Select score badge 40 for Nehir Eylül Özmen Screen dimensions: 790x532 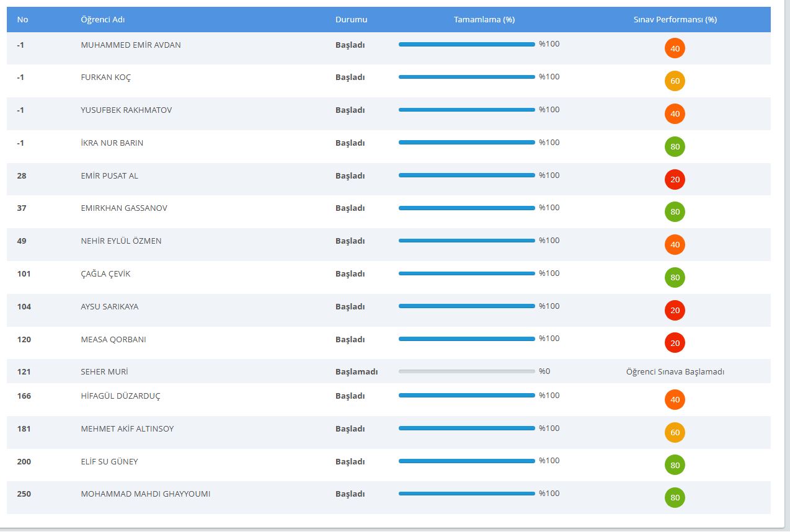pyautogui.click(x=675, y=245)
